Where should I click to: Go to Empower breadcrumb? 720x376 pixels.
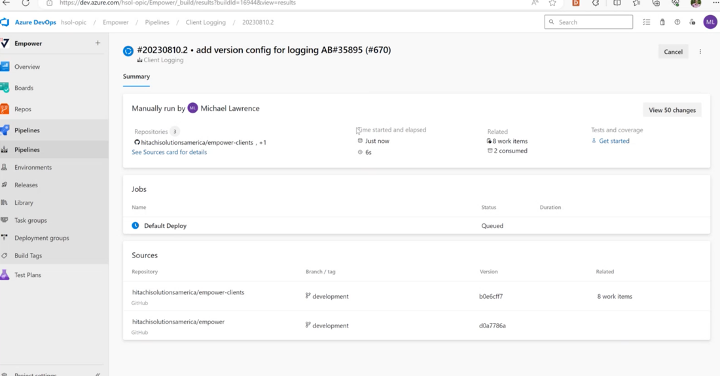pos(115,22)
